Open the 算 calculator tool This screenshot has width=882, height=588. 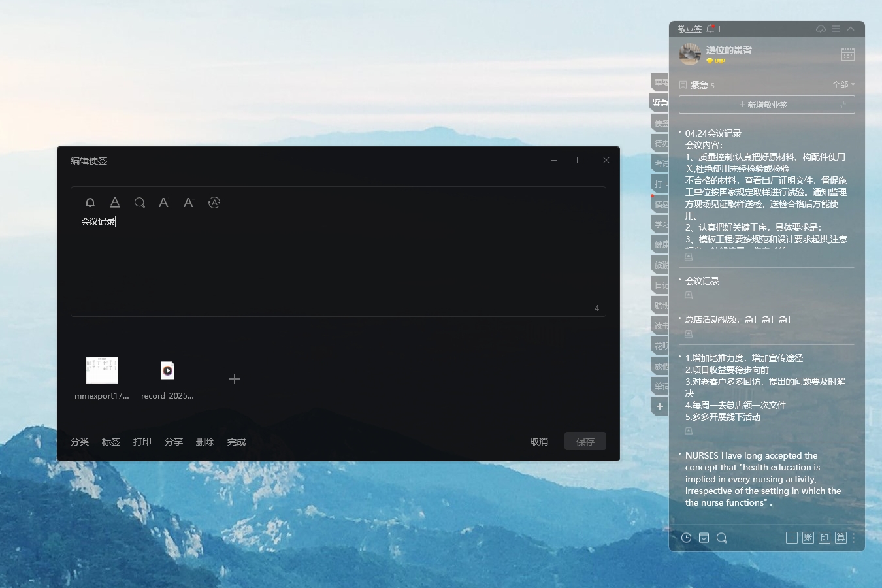click(x=841, y=538)
